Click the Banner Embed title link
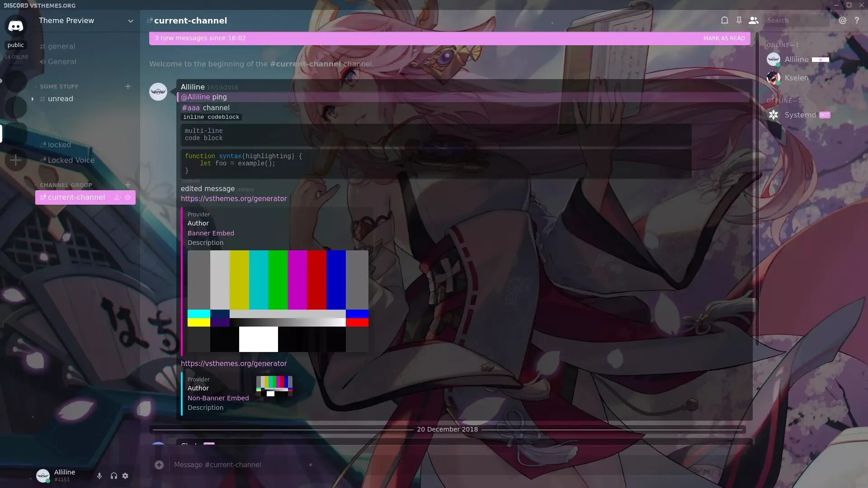868x488 pixels. [211, 233]
